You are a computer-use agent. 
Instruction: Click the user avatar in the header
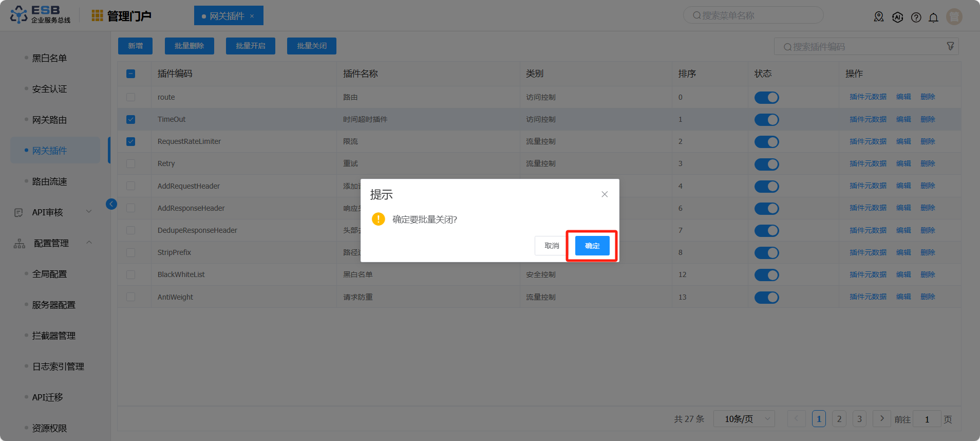(954, 16)
